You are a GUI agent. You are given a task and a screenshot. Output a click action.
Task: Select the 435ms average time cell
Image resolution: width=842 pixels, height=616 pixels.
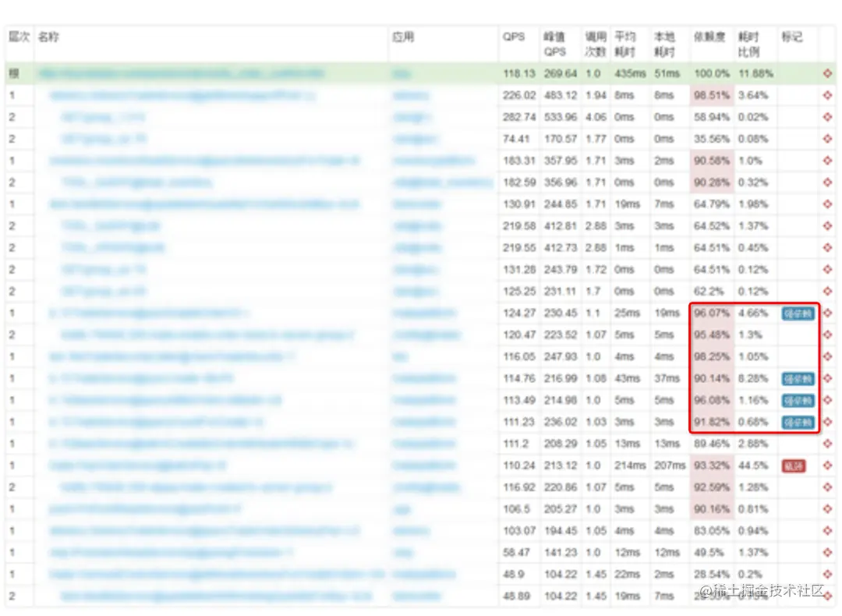pos(630,73)
